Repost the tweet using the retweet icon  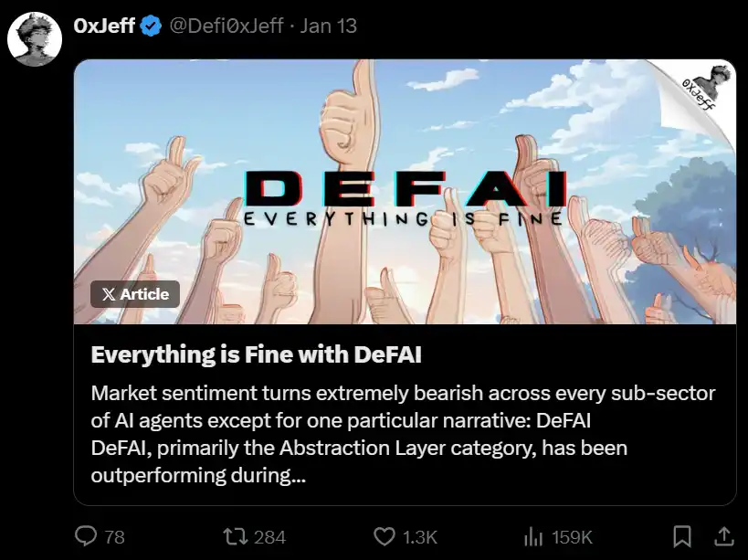click(236, 536)
